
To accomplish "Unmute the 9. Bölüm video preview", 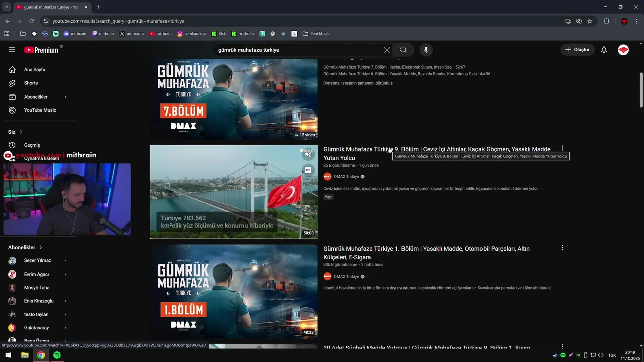I will tap(308, 154).
